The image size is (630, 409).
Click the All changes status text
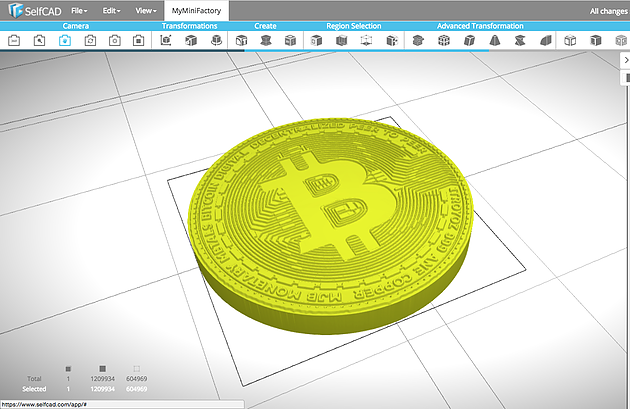point(608,11)
